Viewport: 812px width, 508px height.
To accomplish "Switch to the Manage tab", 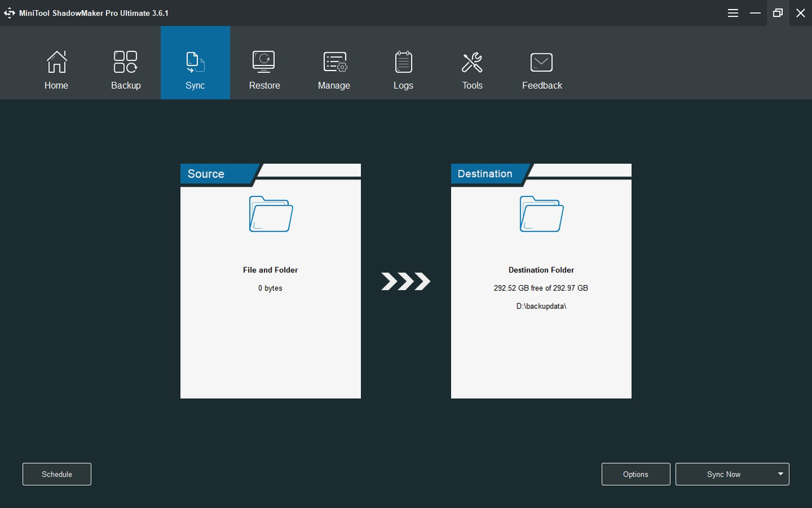I will click(334, 70).
